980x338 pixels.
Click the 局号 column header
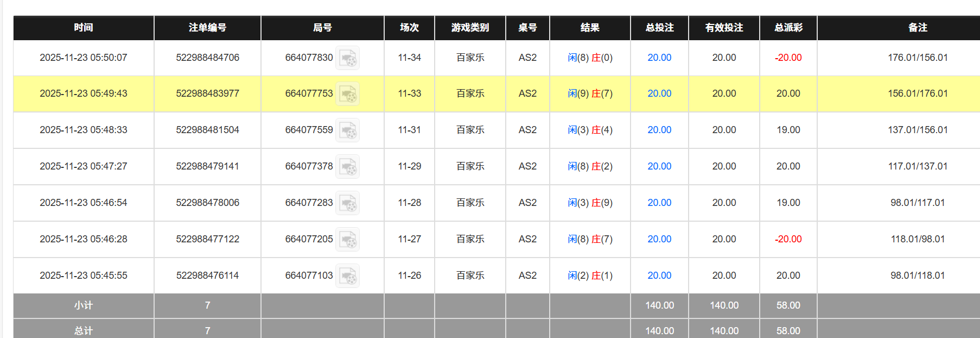pyautogui.click(x=322, y=28)
